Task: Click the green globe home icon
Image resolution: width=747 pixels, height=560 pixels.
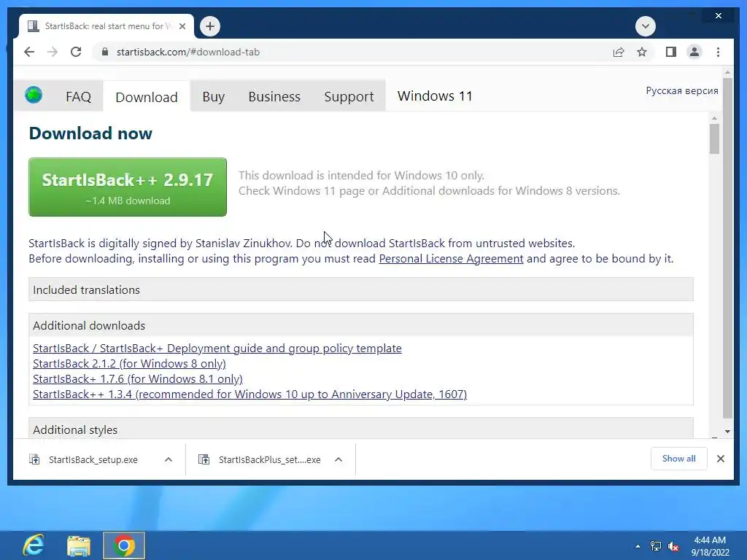Action: click(x=34, y=96)
